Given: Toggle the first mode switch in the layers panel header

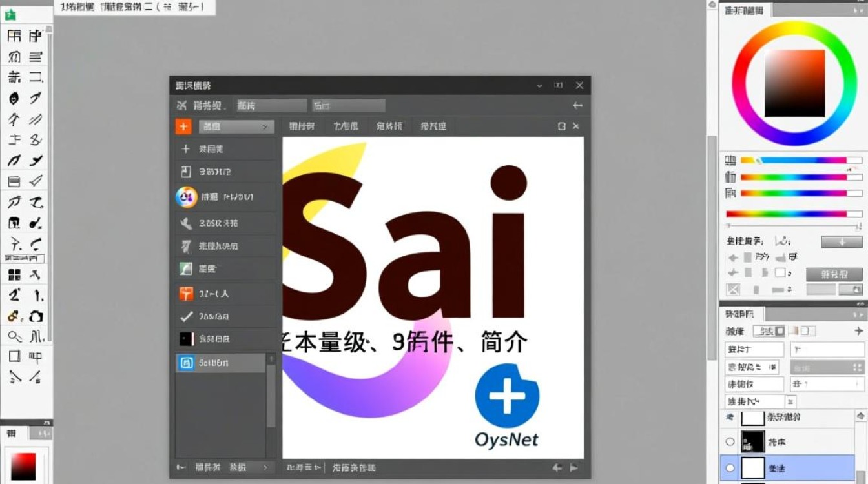Looking at the screenshot, I should pos(770,331).
